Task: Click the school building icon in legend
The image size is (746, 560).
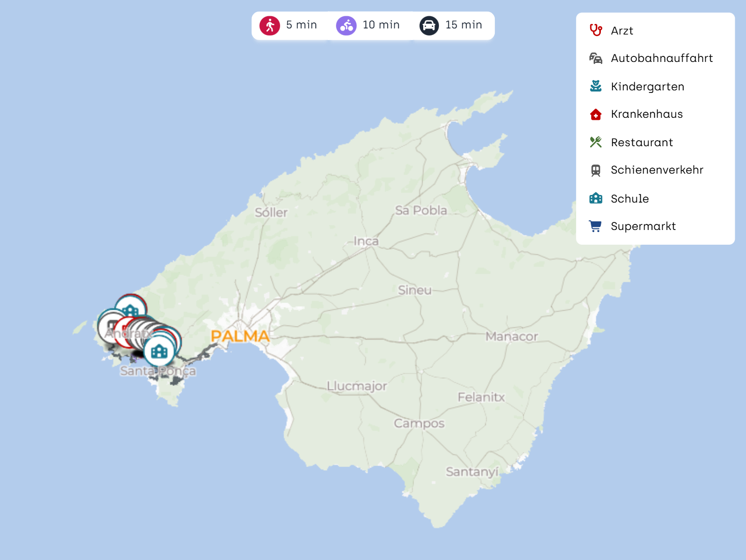Action: click(596, 199)
